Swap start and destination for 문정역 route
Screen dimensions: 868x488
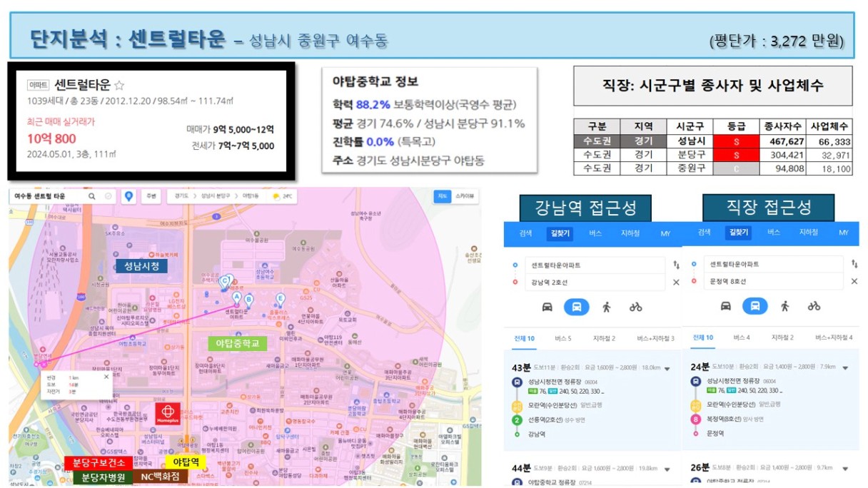coord(854,264)
